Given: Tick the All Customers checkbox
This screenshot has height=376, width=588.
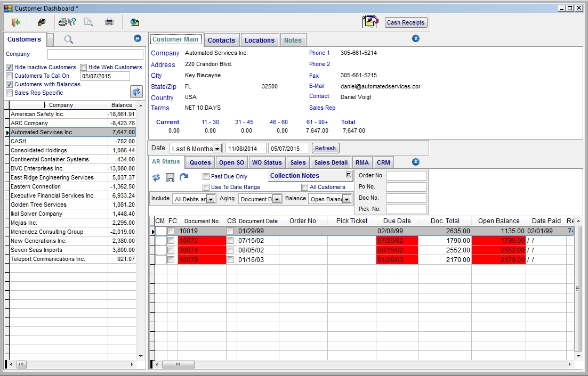Looking at the screenshot, I should tap(305, 187).
